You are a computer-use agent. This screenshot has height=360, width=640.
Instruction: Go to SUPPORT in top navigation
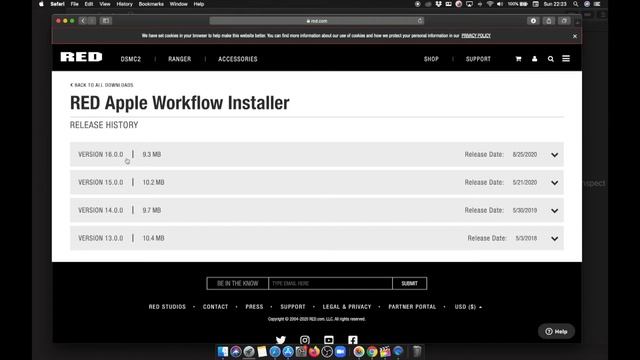478,59
